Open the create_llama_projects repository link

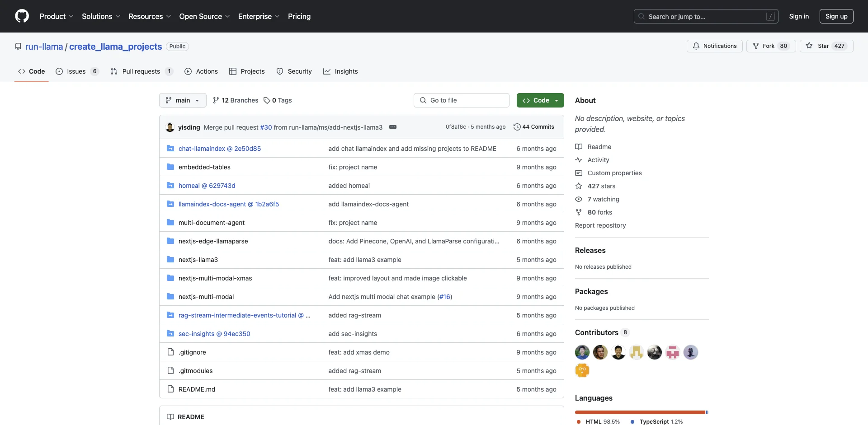(115, 47)
